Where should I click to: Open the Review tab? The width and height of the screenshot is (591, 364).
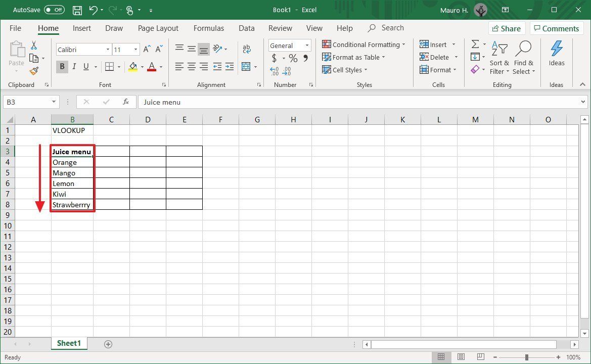click(280, 28)
